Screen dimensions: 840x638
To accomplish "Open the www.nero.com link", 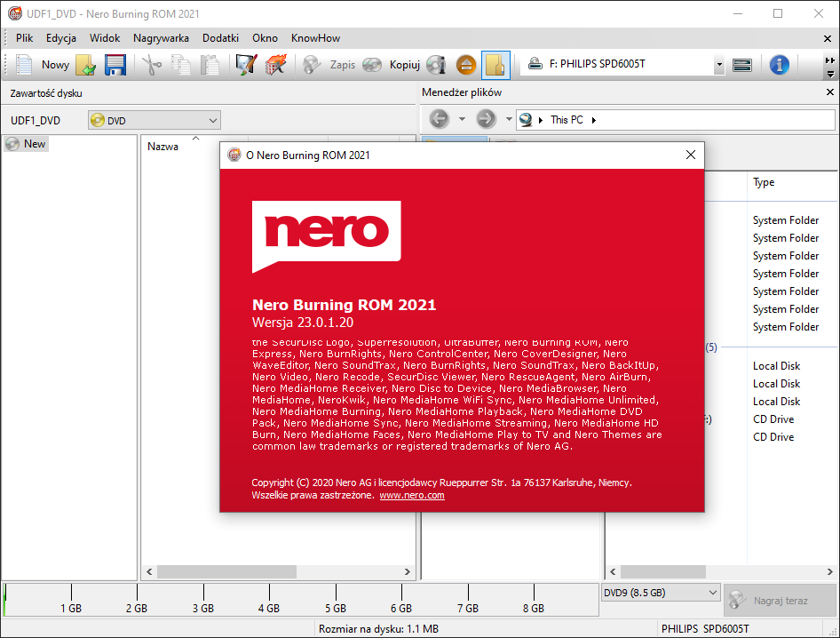I will pos(412,496).
